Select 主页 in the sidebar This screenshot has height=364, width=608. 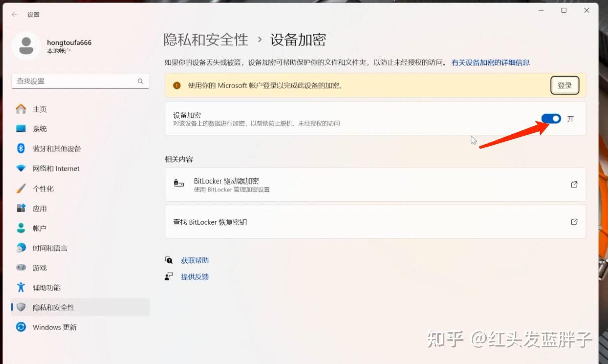click(x=80, y=109)
